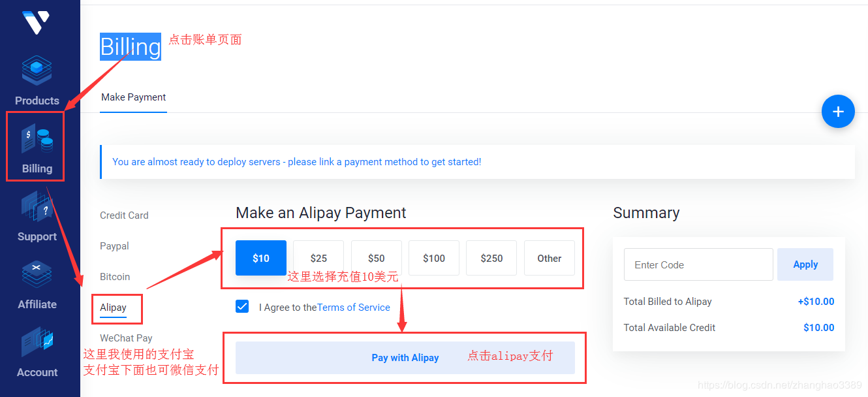Viewport: 868px width, 397px height.
Task: Select WeChat Pay payment method
Action: [x=126, y=338]
